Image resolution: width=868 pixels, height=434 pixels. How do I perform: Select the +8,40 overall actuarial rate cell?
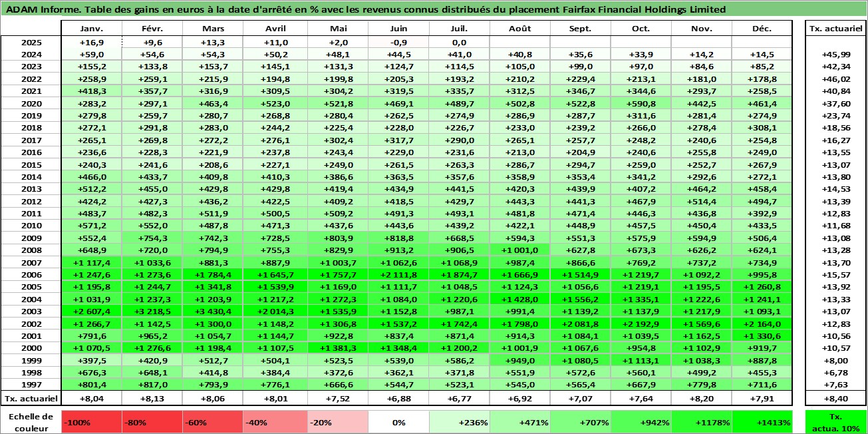(x=835, y=398)
